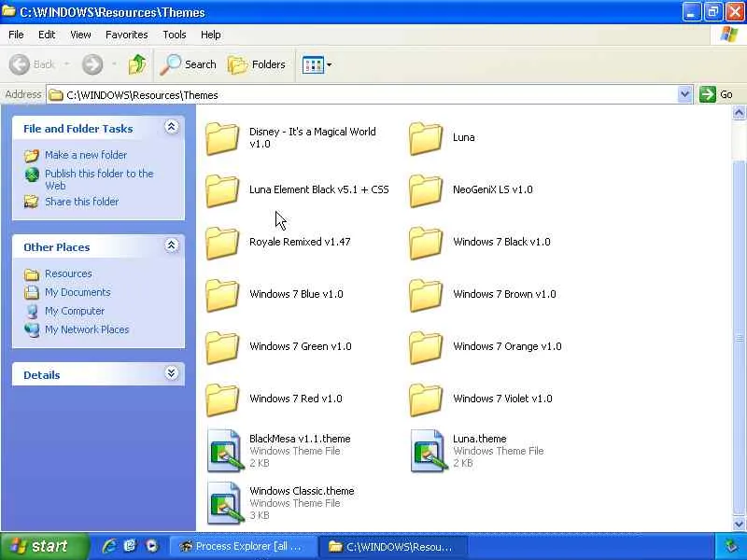The height and width of the screenshot is (560, 747).
Task: Click the Up one level toolbar icon
Action: point(137,64)
